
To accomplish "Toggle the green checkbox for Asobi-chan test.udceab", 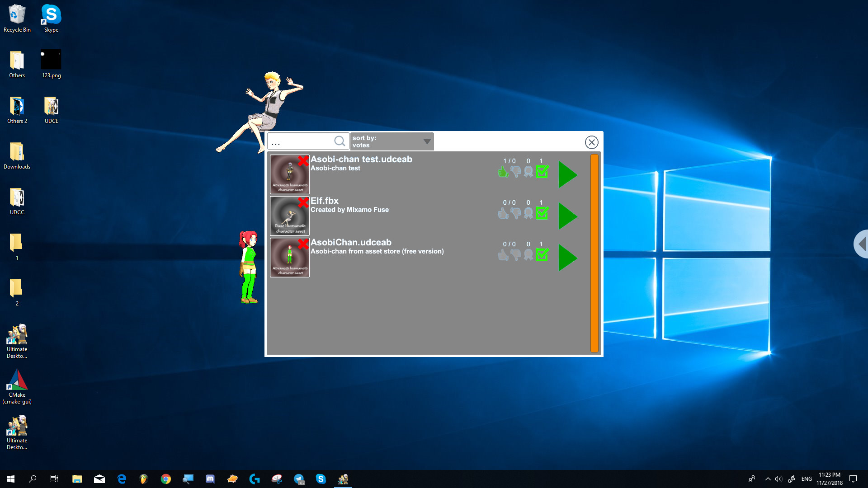I will [542, 172].
